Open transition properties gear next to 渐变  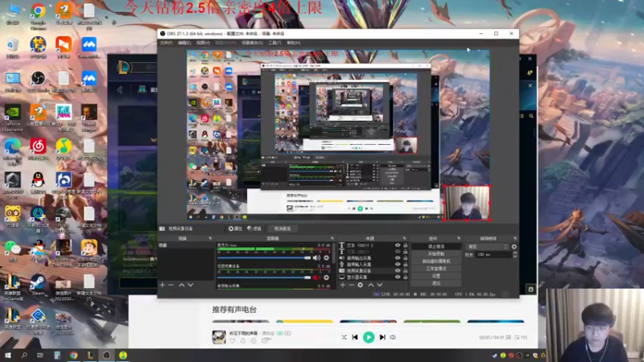[x=514, y=247]
